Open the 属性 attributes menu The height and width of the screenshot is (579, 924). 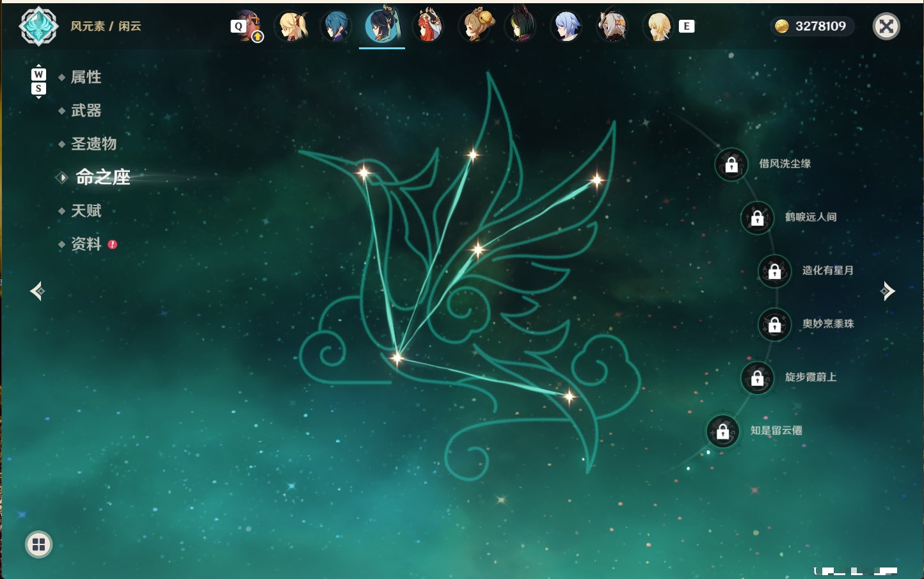pyautogui.click(x=86, y=77)
